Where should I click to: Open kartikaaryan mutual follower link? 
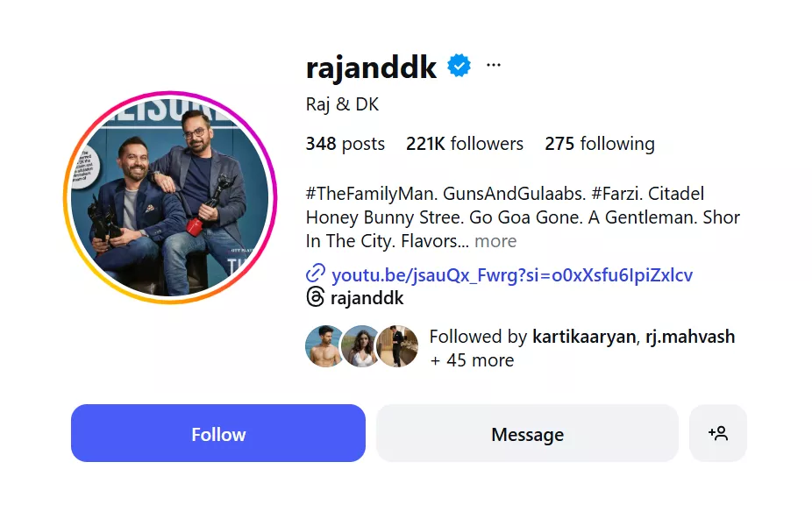pyautogui.click(x=584, y=337)
